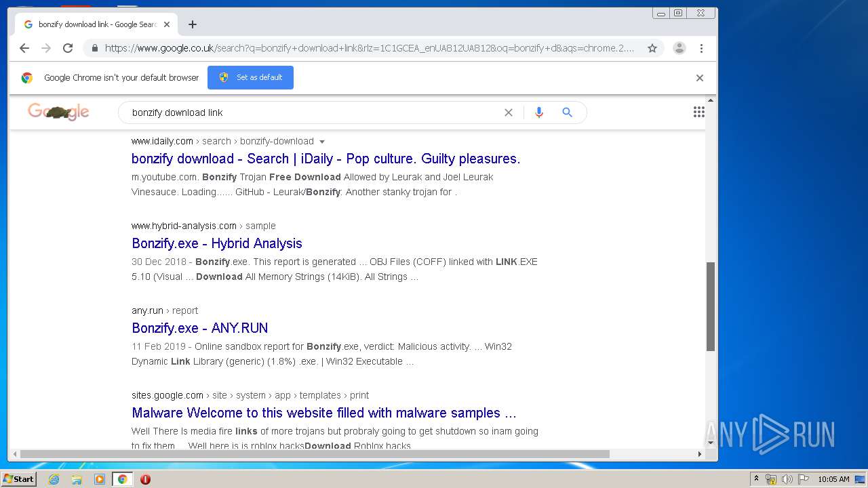Open the Chrome three-dot menu
This screenshot has width=868, height=488.
click(x=701, y=48)
